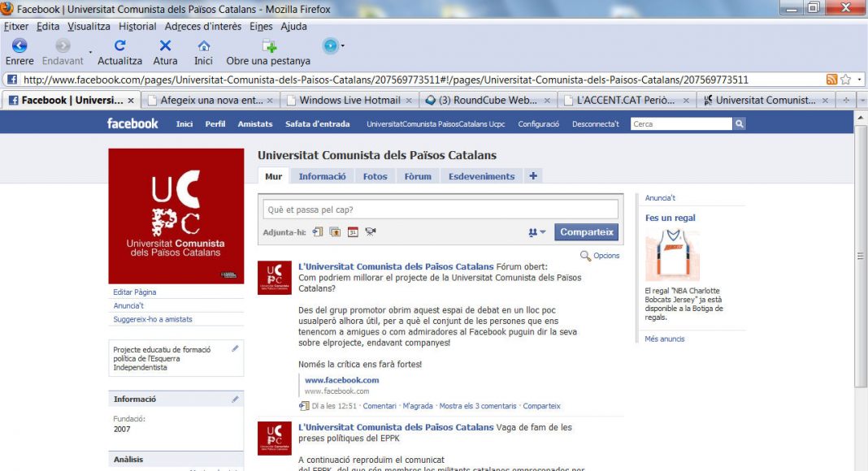Viewport: 868px width, 471px height.
Task: Click the RSS feed icon in address bar
Action: coord(831,80)
